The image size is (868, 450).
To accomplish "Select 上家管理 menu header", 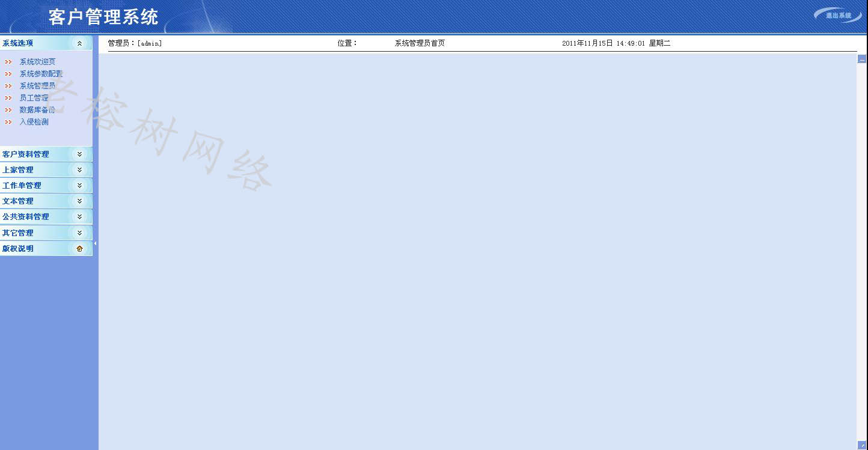I will (46, 170).
